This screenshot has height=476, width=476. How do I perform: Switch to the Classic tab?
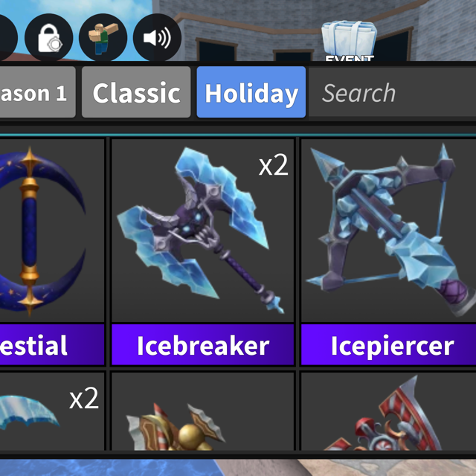[136, 92]
